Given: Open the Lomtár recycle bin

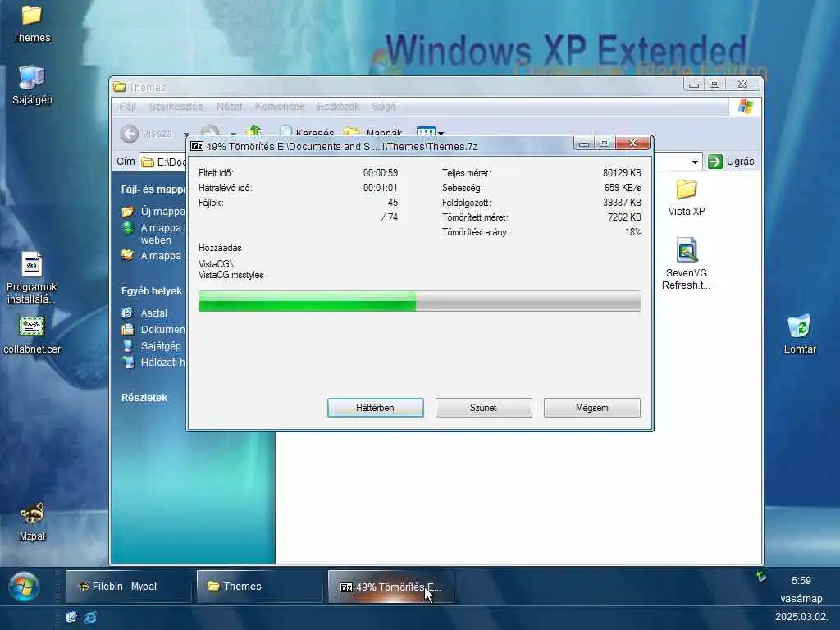Looking at the screenshot, I should click(799, 335).
